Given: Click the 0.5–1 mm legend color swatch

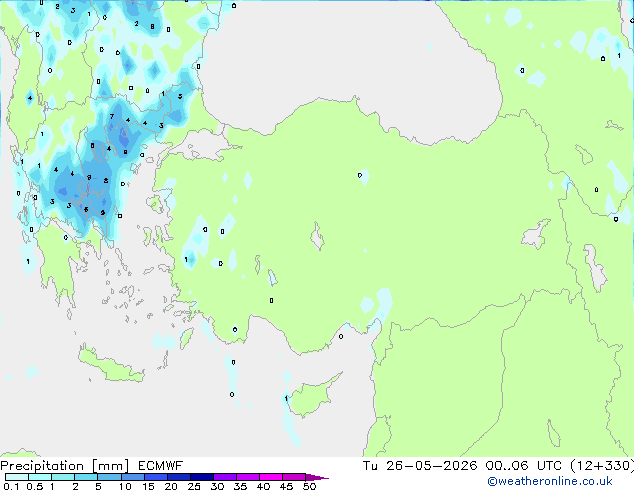Looking at the screenshot, I should click(40, 477).
